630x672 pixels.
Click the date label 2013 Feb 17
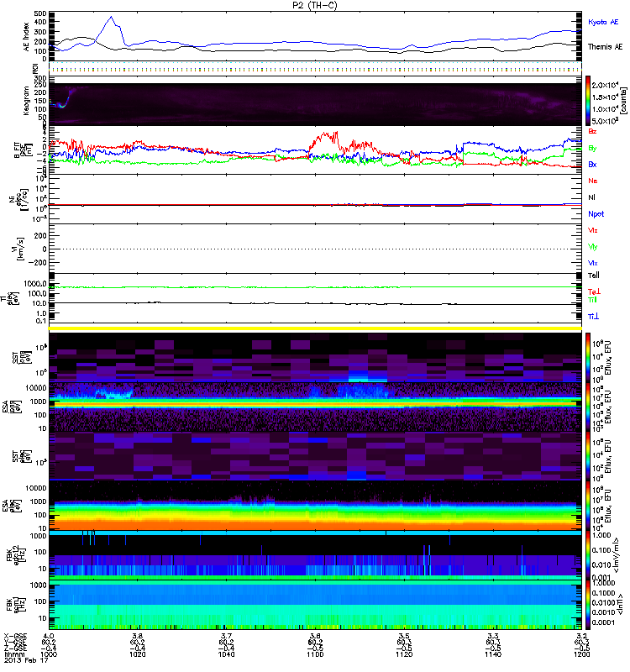(x=26, y=660)
